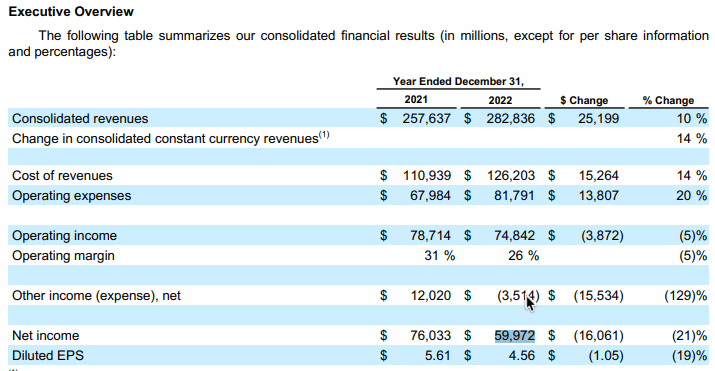Click the Net income row label
The height and width of the screenshot is (371, 715).
[46, 336]
